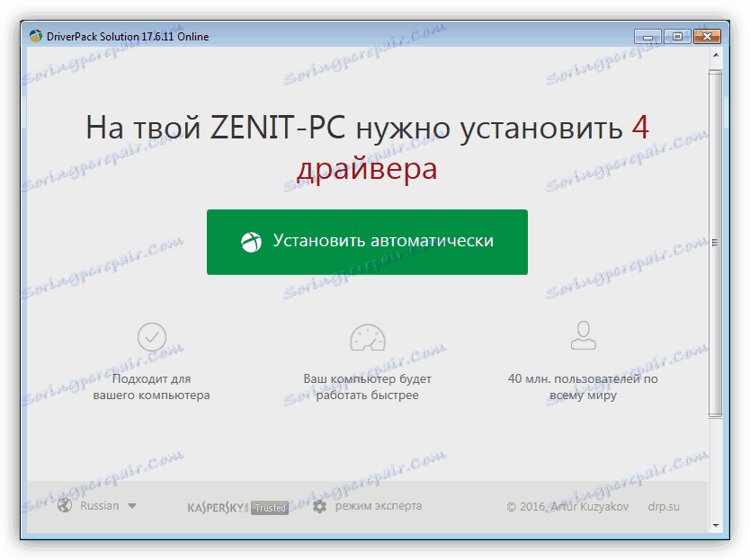
Task: Open expert mode via the gear icon
Action: point(318,506)
